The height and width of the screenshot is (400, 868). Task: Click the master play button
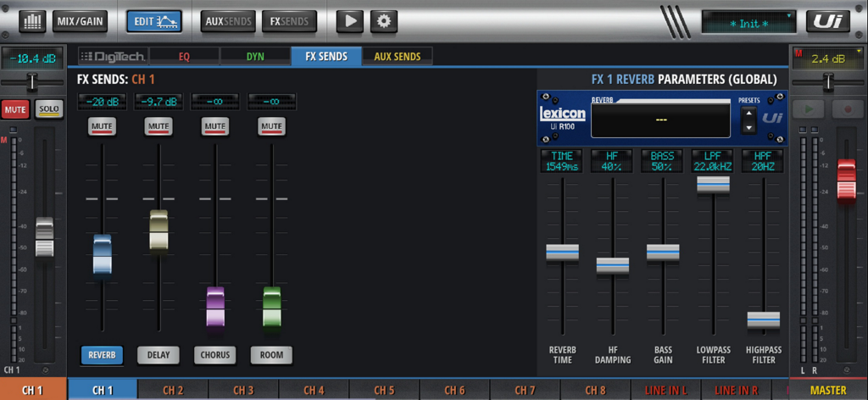(809, 109)
